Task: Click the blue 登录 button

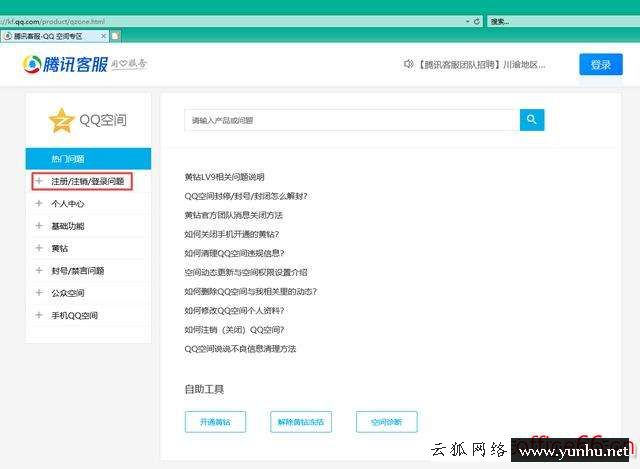Action: (x=601, y=64)
